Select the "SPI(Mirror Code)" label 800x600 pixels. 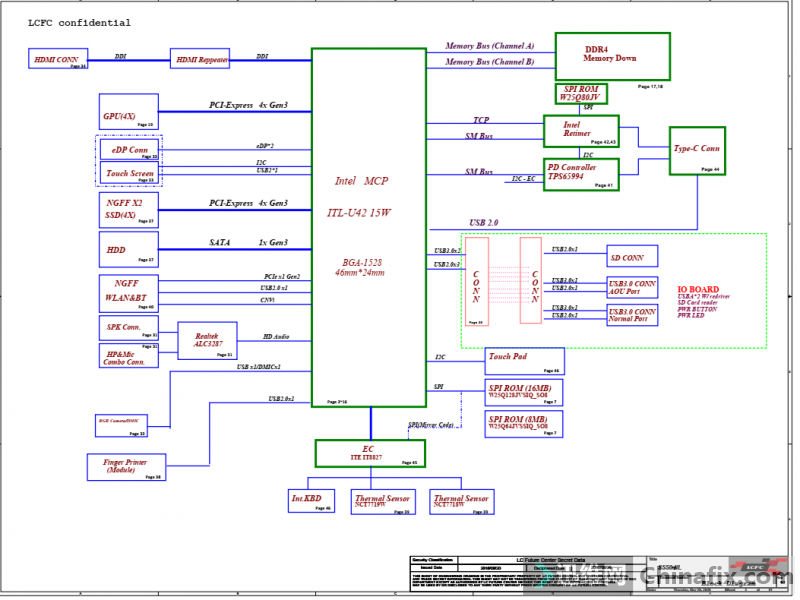tap(431, 424)
